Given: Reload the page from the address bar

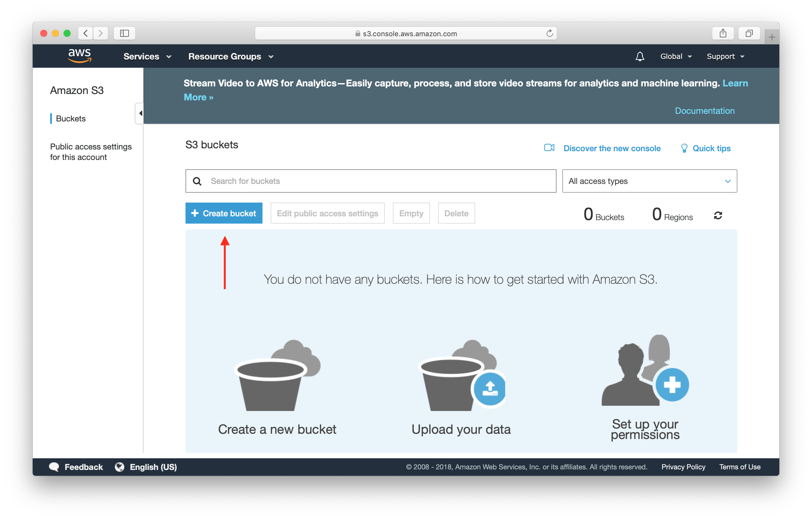Looking at the screenshot, I should click(549, 33).
